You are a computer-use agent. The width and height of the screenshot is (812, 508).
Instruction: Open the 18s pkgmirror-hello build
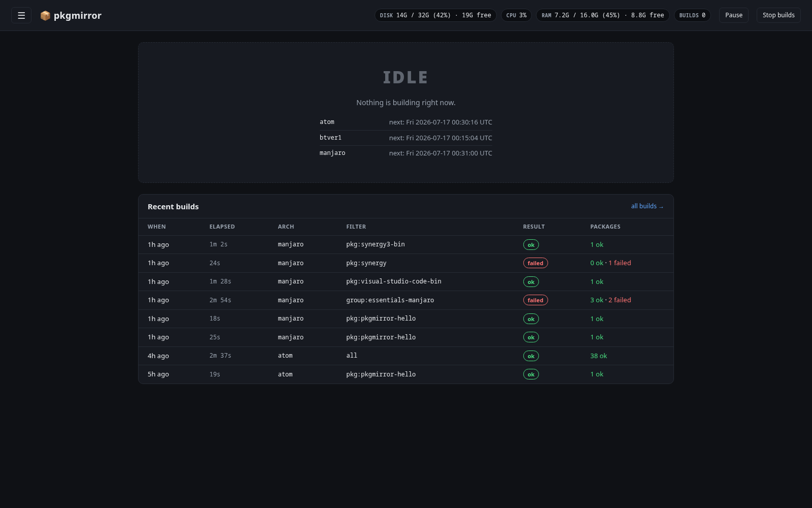pyautogui.click(x=406, y=319)
